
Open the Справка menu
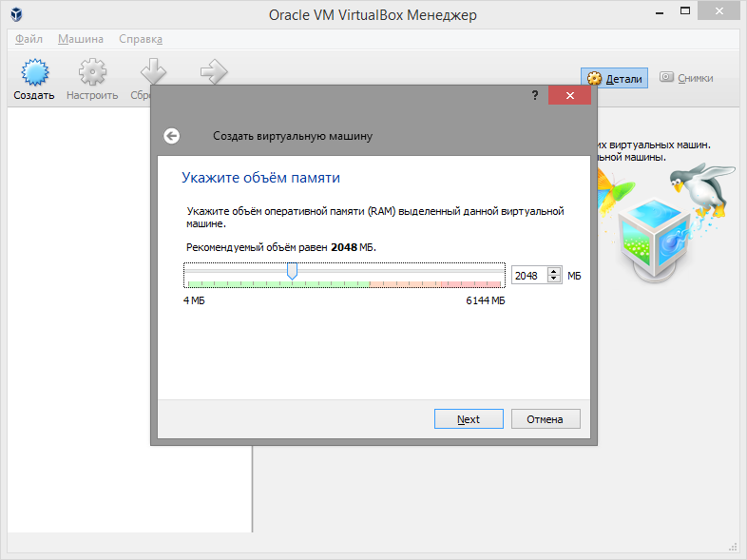coord(141,39)
